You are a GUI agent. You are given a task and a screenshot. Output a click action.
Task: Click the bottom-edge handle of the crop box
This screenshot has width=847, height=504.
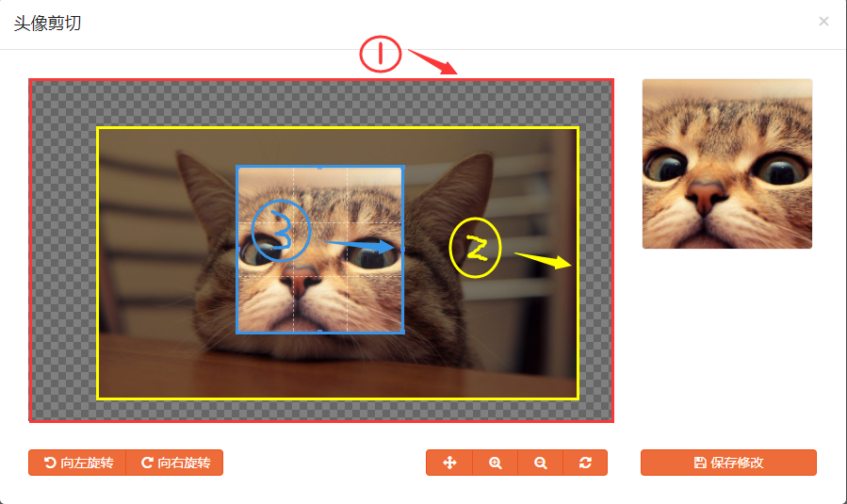click(x=319, y=332)
